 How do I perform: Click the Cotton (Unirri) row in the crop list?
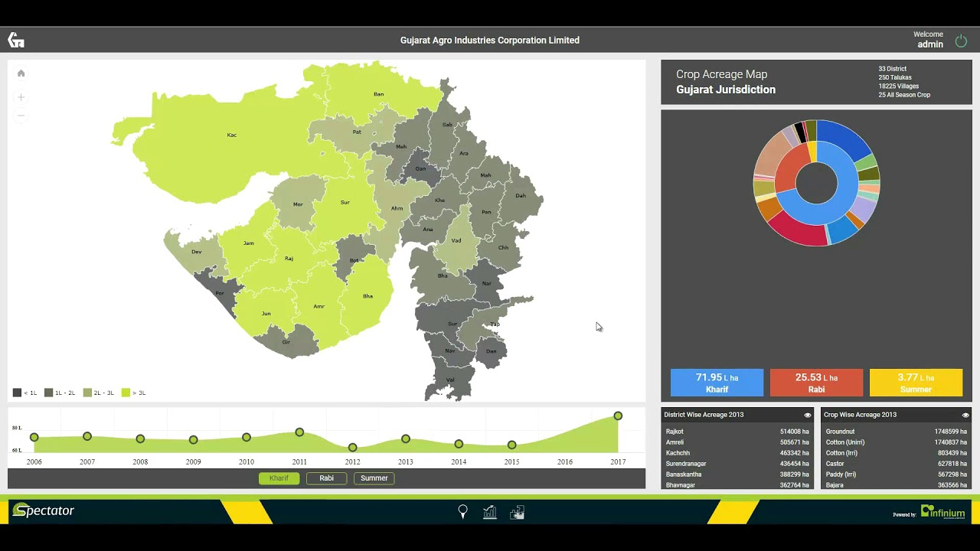coord(896,442)
